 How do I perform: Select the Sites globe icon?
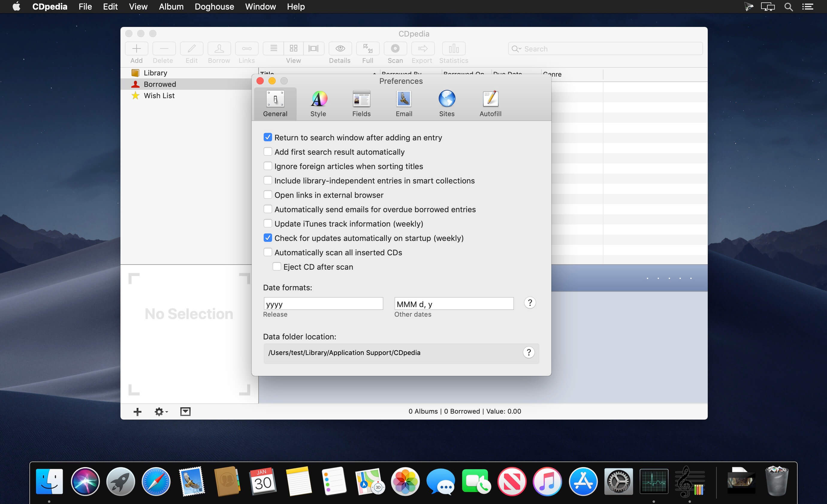[x=446, y=99]
